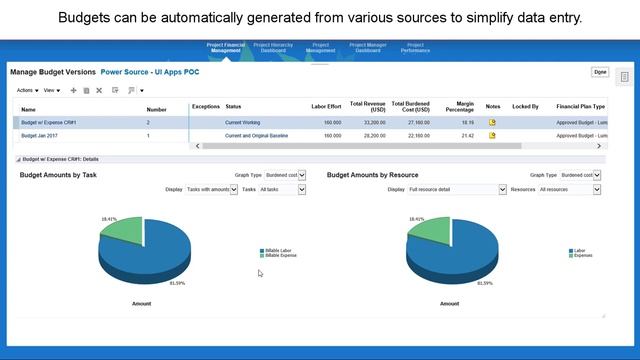The image size is (640, 360).
Task: Open the Notes icon for Budget Jan 2017
Action: coord(492,135)
